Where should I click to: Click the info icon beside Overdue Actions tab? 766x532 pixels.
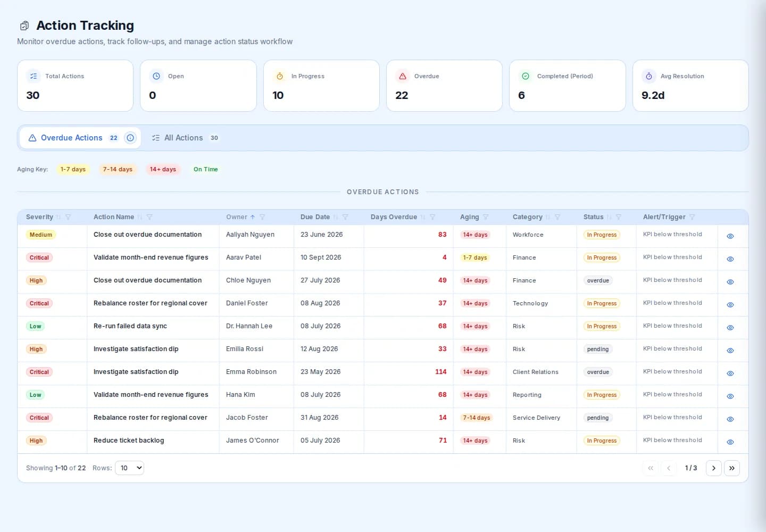pyautogui.click(x=130, y=138)
